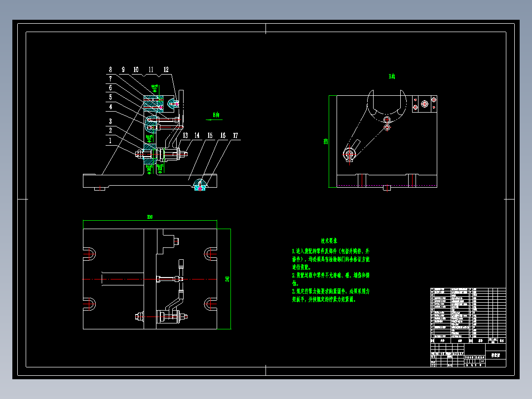Screen dimensions: 532x399
Task: Select part balloon number 13
Action: [x=185, y=135]
